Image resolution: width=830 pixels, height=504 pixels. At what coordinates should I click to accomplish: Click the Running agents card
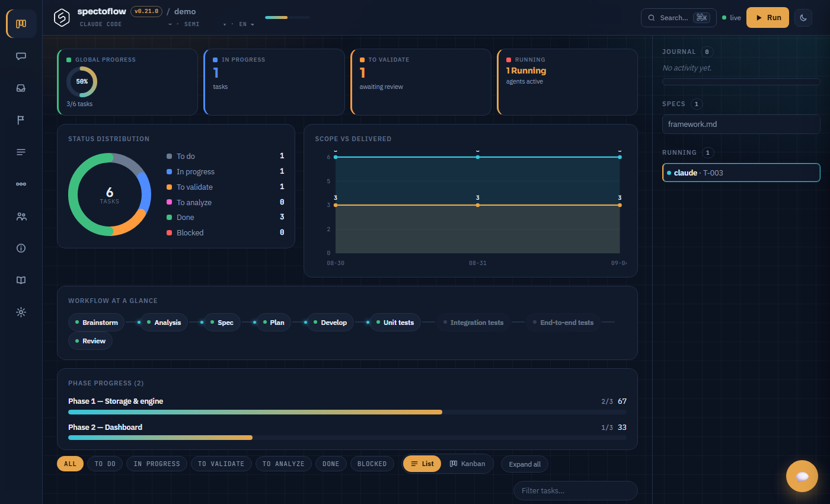tap(567, 82)
